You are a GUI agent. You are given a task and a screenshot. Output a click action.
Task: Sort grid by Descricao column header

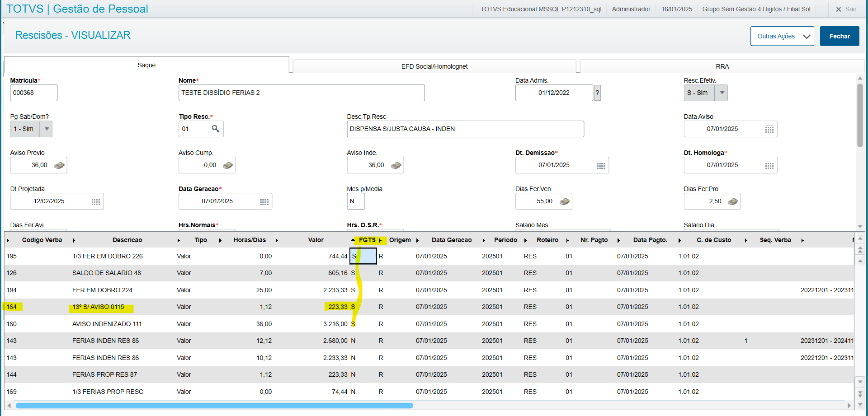coord(127,240)
